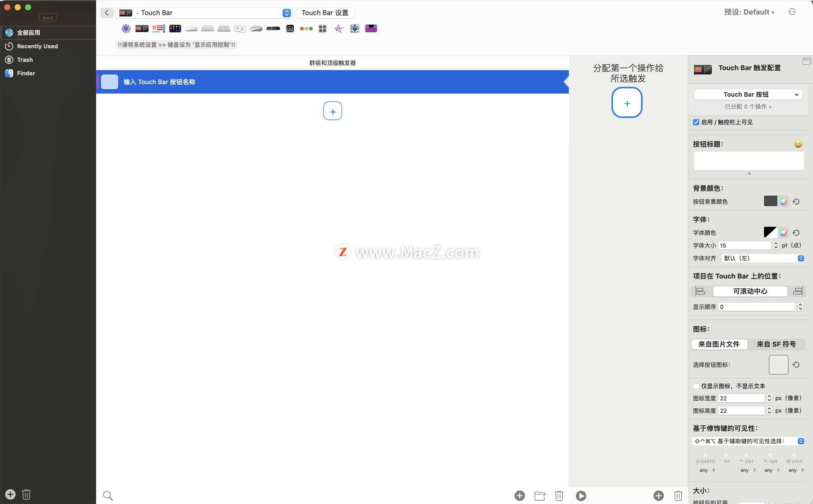Toggle 启用 / 触控栏上可见 checkbox

pos(696,122)
